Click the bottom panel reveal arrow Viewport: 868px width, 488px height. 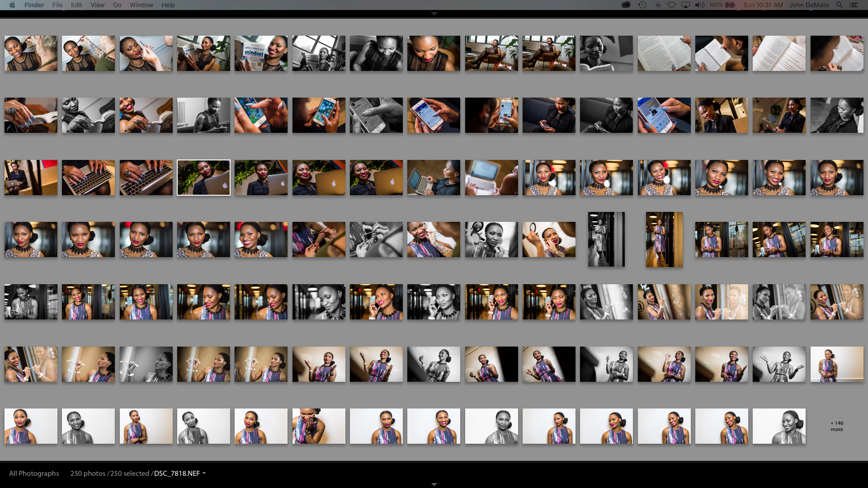[x=434, y=484]
